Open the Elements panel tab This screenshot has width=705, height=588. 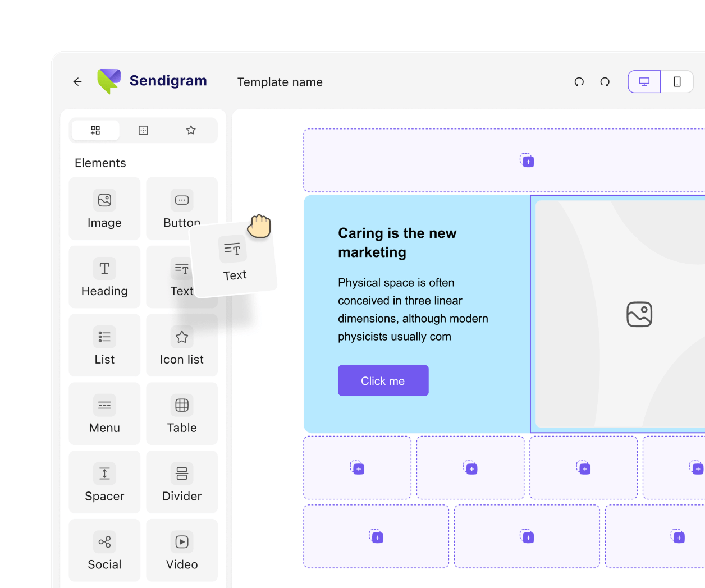point(95,130)
